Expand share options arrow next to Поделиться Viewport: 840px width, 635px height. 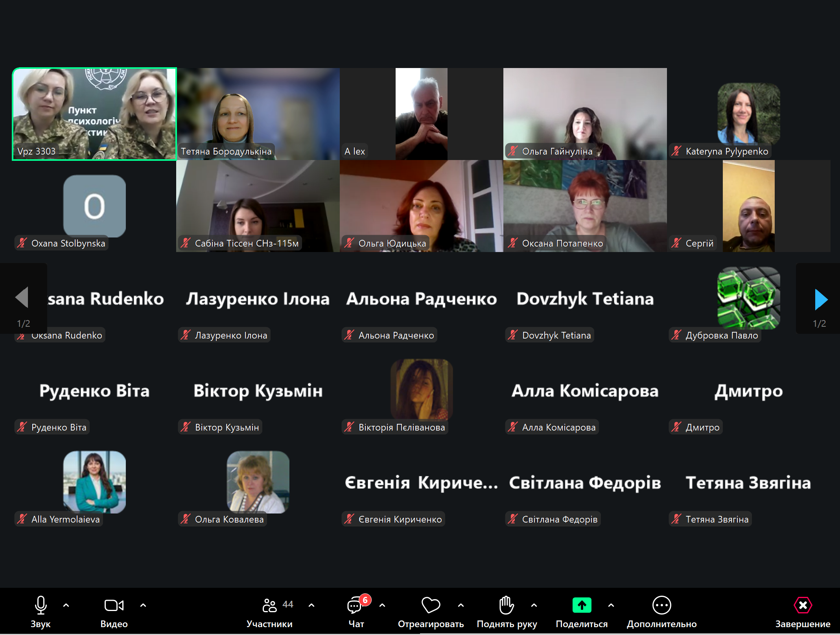click(x=611, y=606)
